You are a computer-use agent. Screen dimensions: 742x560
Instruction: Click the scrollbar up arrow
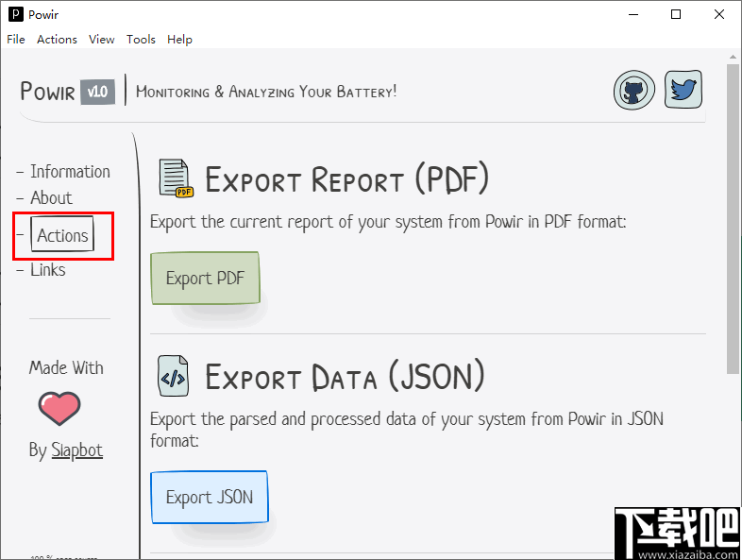[x=733, y=57]
